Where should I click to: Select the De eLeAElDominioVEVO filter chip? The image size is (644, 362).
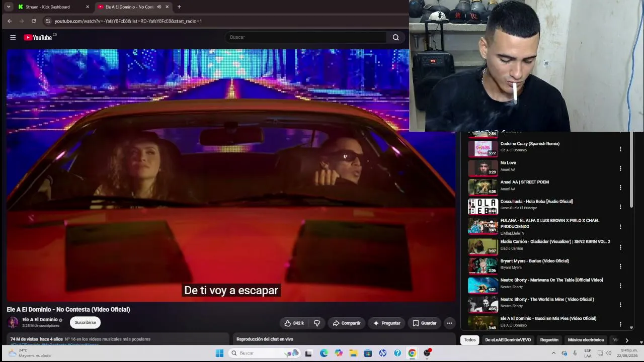[x=508, y=340]
